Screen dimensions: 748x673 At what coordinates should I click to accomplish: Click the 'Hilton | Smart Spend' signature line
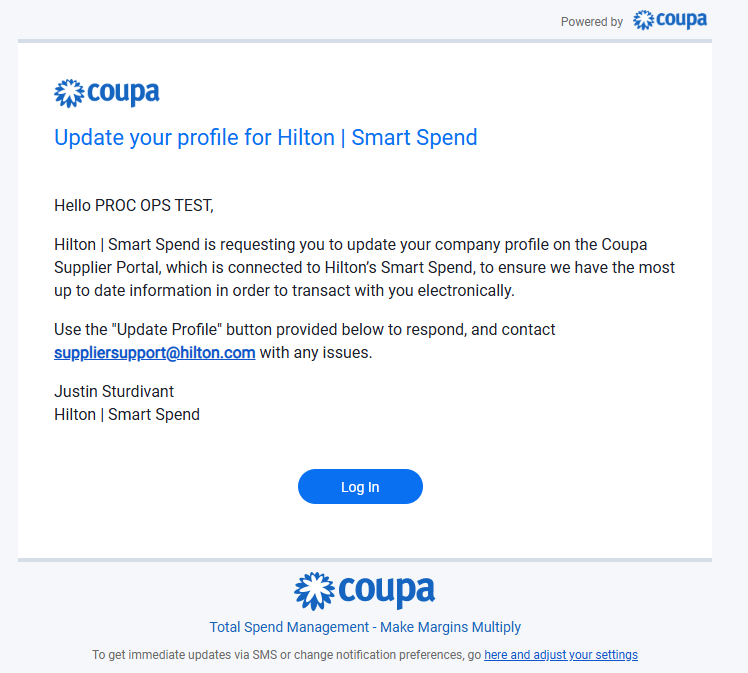click(x=127, y=414)
